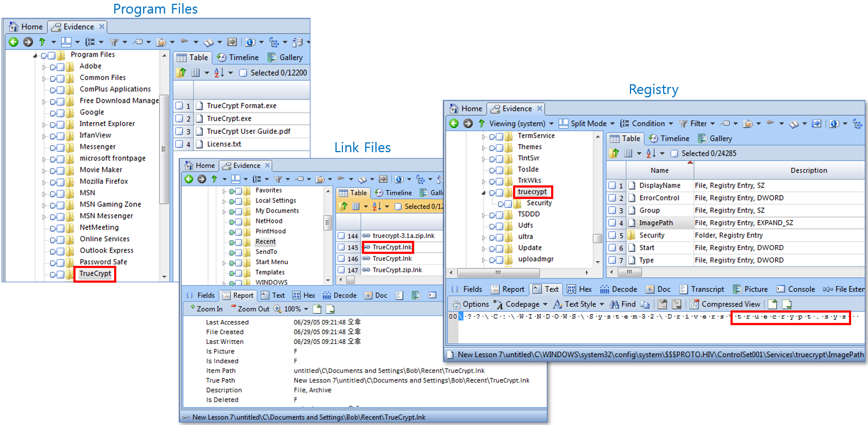Click the forward arrow in Program Files window toolbar
Viewport: 868px width, 425px height.
(28, 42)
